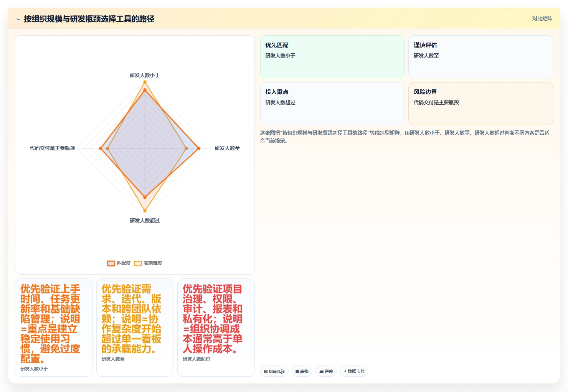Click the 研发人数小于 caption under orange card
This screenshot has width=568, height=392.
pos(34,369)
